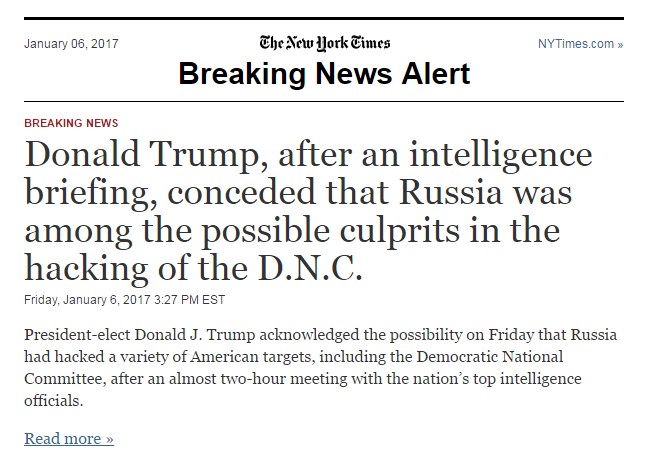The width and height of the screenshot is (647, 458).
Task: Select the Breaking News Alert heading
Action: click(x=324, y=73)
